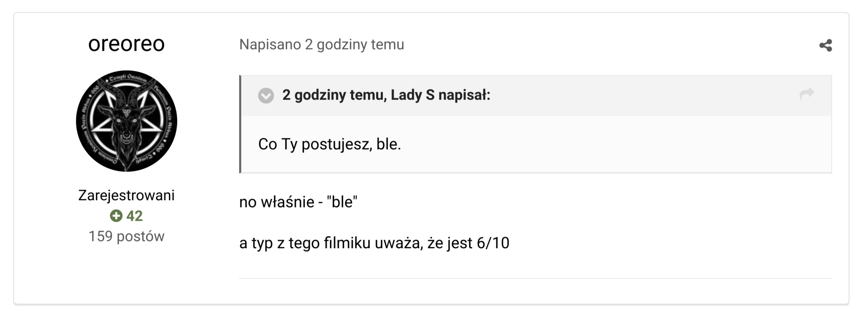The image size is (868, 311).
Task: Collapse the Lady S quote chevron
Action: click(266, 96)
